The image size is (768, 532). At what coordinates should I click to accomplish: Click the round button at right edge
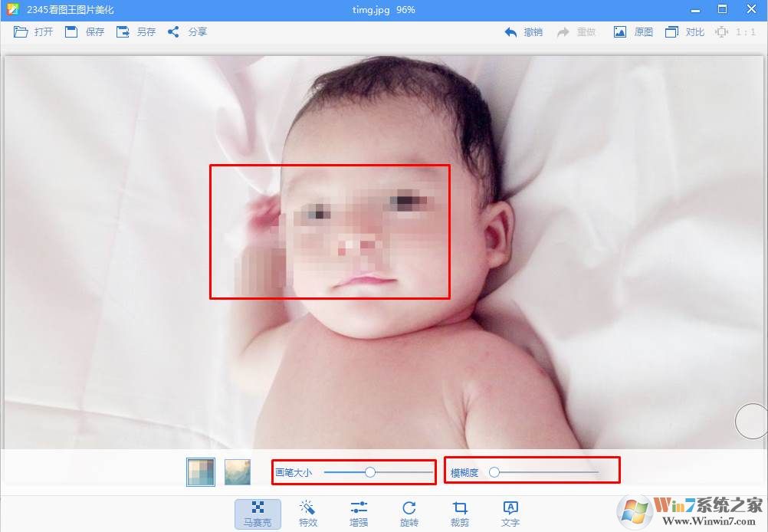click(750, 421)
